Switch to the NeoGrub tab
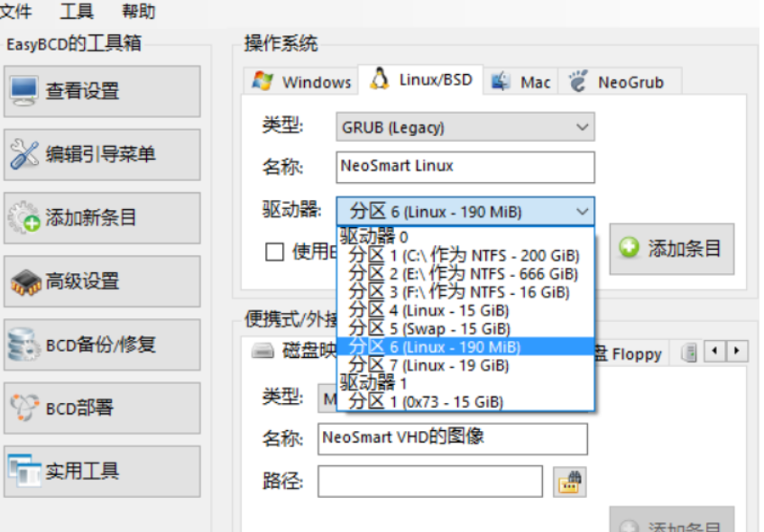764x532 pixels. pyautogui.click(x=620, y=81)
